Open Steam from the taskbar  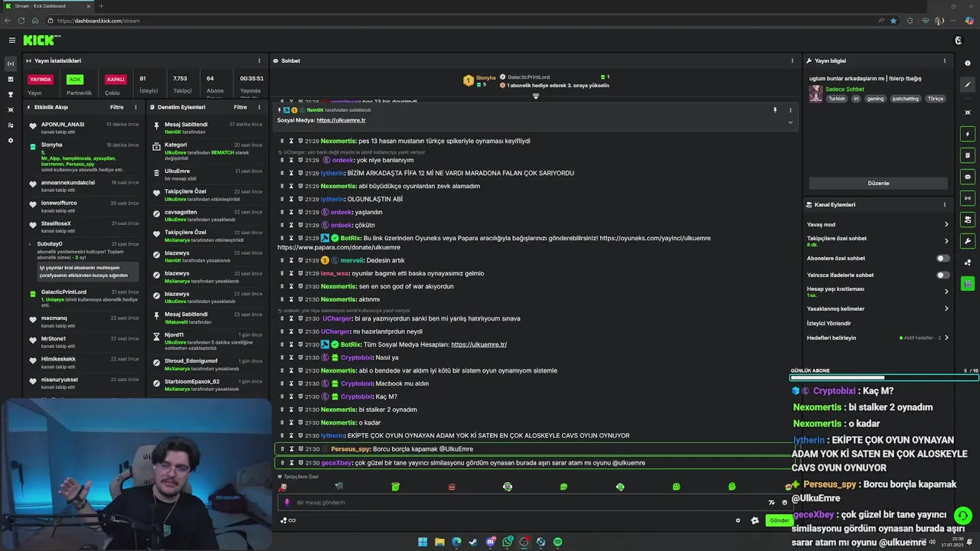tap(473, 542)
